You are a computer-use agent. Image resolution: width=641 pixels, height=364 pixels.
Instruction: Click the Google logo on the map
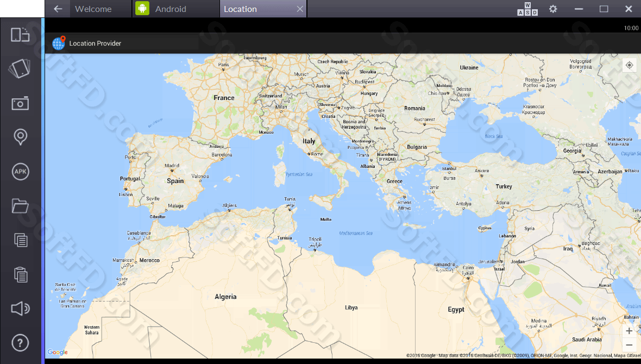(57, 352)
